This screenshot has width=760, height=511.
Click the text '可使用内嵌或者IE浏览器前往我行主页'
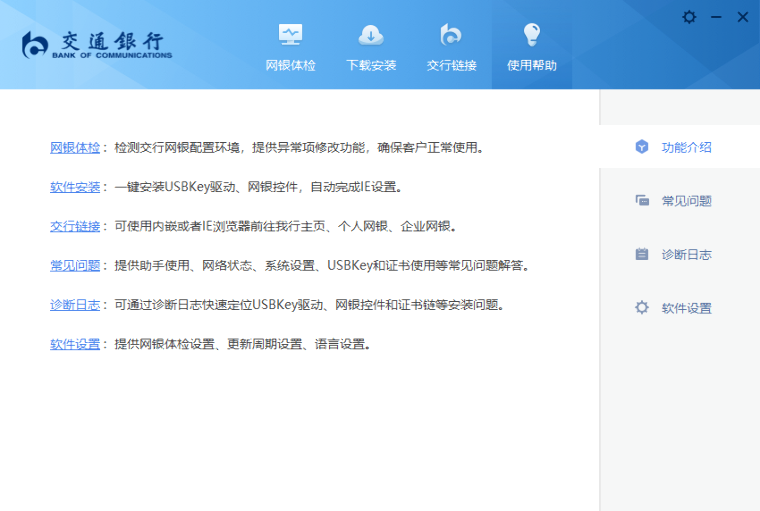[x=220, y=226]
